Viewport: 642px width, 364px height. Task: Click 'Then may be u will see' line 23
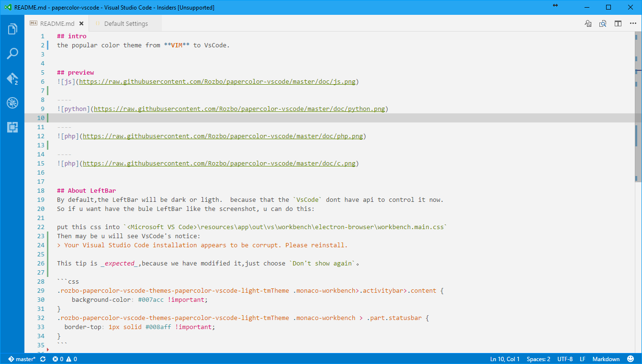(129, 236)
